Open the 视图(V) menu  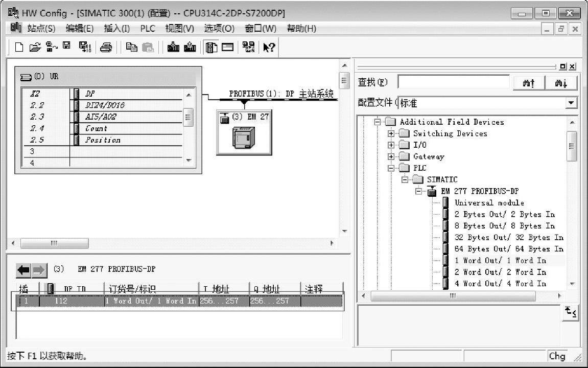[180, 29]
